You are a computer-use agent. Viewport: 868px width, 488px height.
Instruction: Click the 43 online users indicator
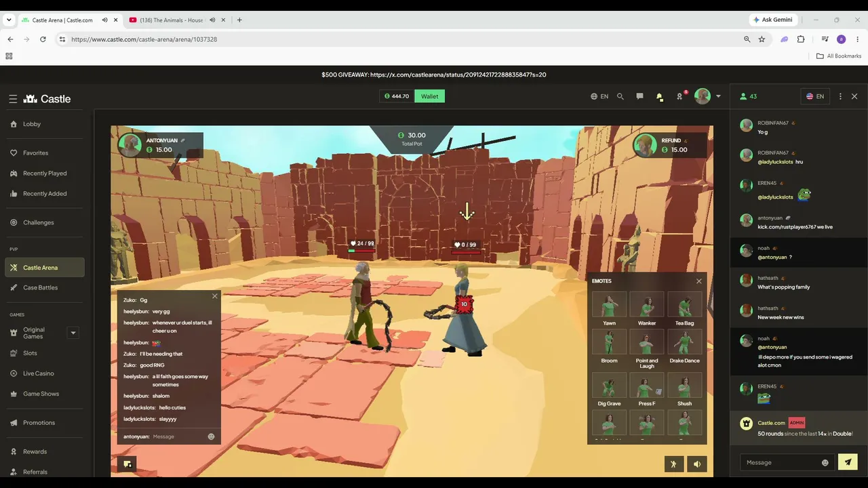[749, 96]
